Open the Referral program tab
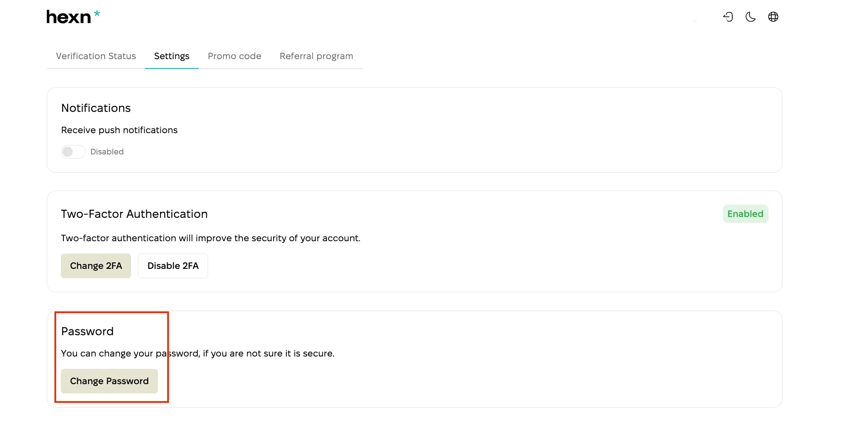868x422 pixels. click(316, 56)
